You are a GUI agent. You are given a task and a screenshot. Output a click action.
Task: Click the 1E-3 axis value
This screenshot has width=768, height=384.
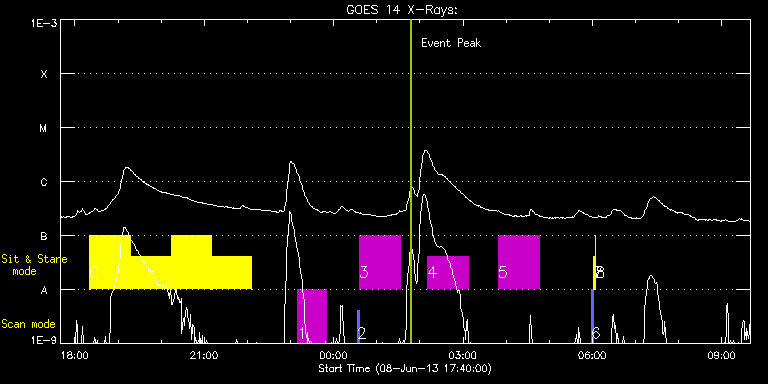point(44,23)
